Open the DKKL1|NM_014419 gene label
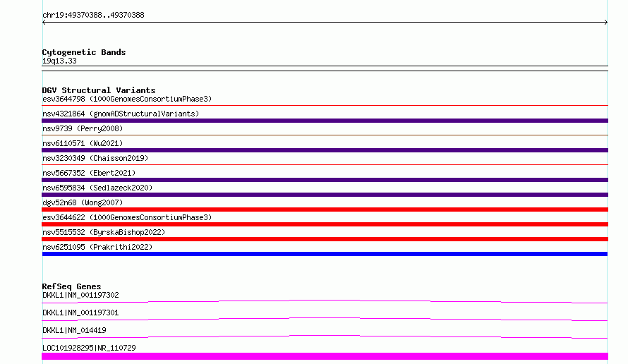628x364 pixels. 74,330
